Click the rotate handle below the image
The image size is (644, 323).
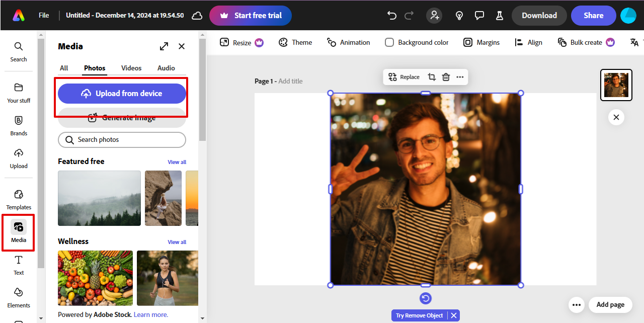click(426, 298)
